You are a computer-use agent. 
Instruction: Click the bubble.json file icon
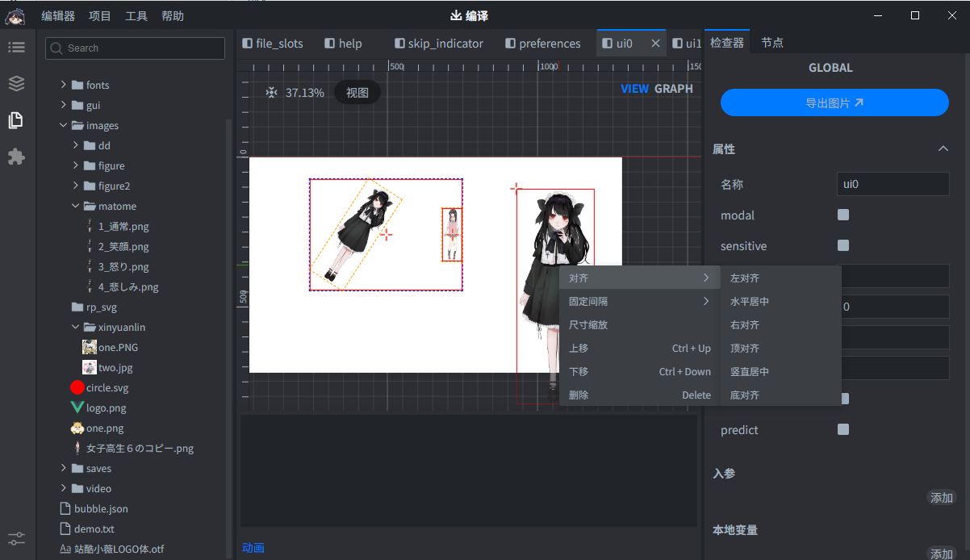click(66, 508)
